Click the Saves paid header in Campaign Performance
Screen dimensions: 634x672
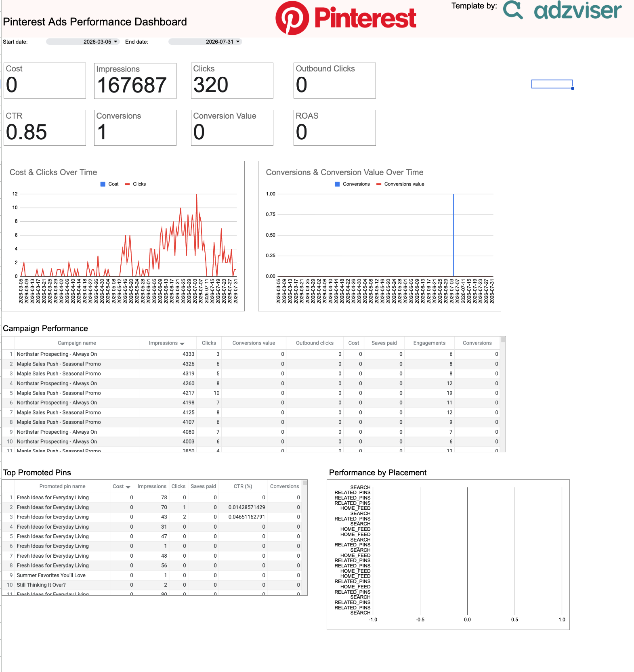[x=384, y=343]
